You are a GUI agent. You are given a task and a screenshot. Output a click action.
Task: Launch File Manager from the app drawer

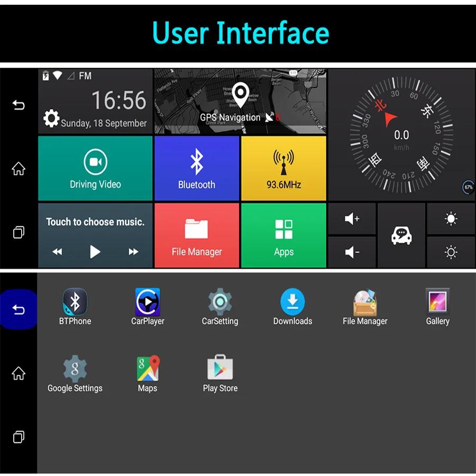[365, 307]
